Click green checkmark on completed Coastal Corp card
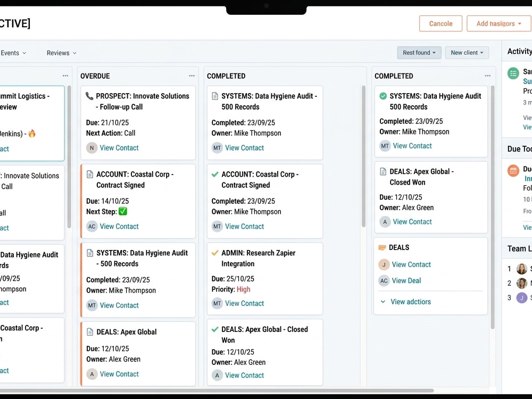This screenshot has height=399, width=532. [215, 174]
